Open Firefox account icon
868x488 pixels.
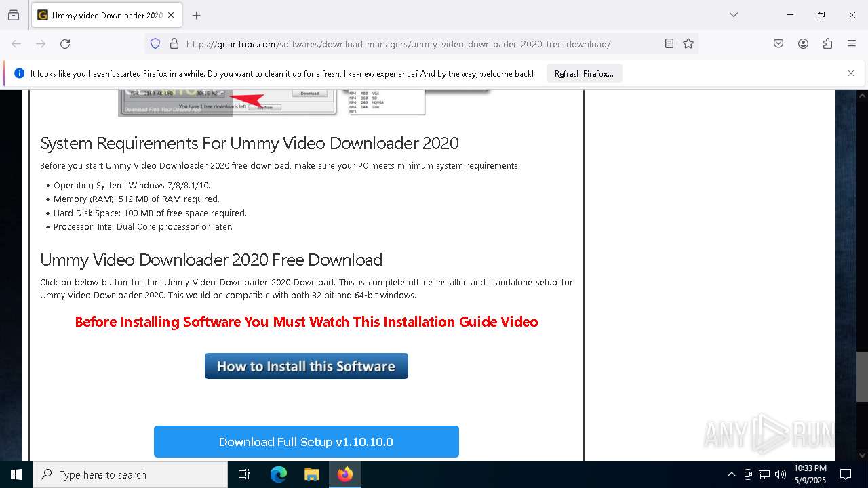pos(803,44)
